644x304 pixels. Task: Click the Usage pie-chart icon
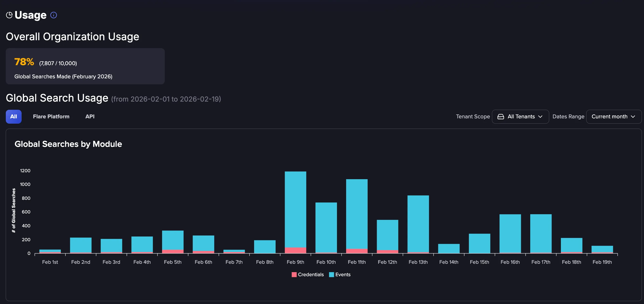click(9, 15)
